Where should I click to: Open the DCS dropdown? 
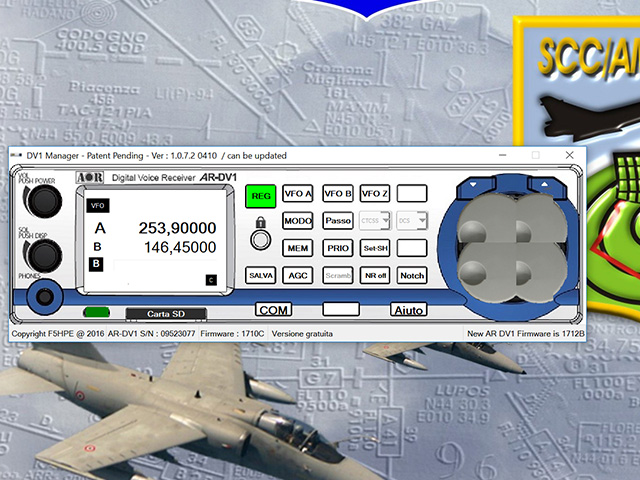(412, 221)
